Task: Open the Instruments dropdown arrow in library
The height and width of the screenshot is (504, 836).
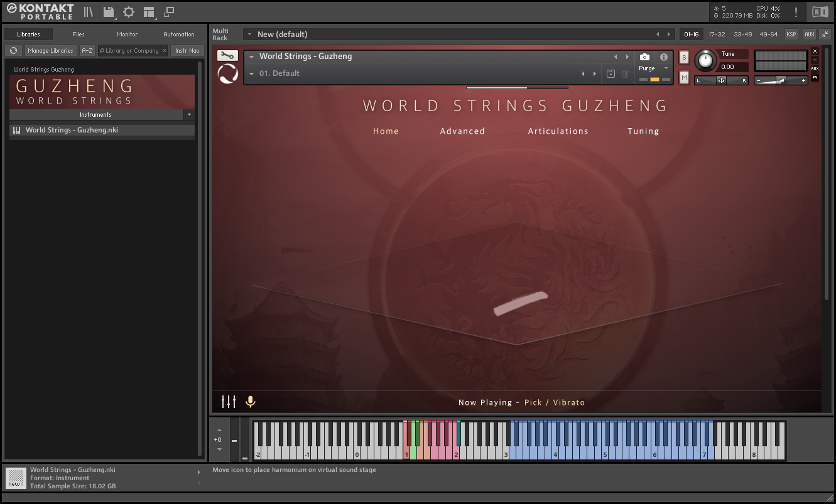Action: tap(189, 115)
